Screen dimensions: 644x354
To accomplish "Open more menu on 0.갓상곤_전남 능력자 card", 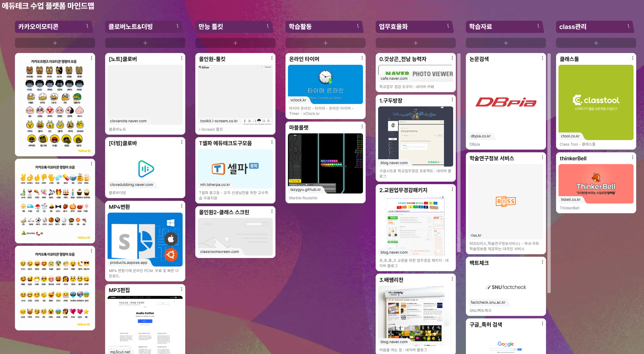I will [452, 58].
